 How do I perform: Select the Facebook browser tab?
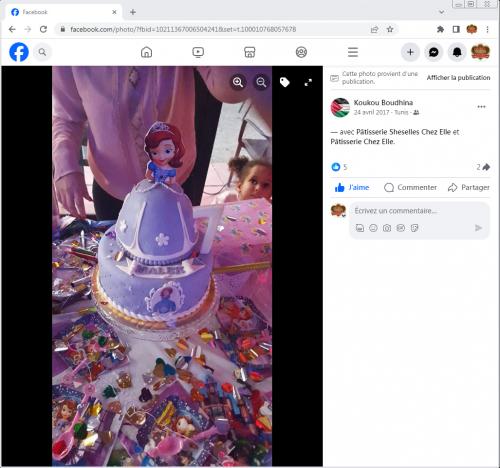coord(63,12)
